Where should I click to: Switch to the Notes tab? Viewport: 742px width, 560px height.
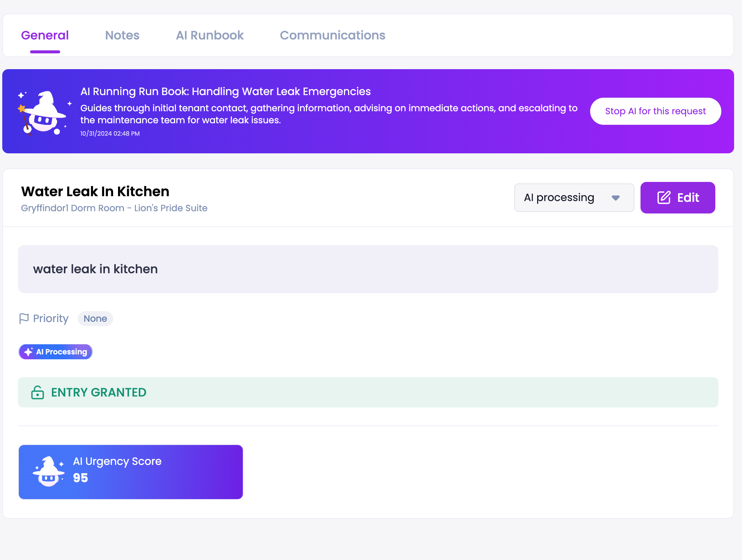(122, 35)
